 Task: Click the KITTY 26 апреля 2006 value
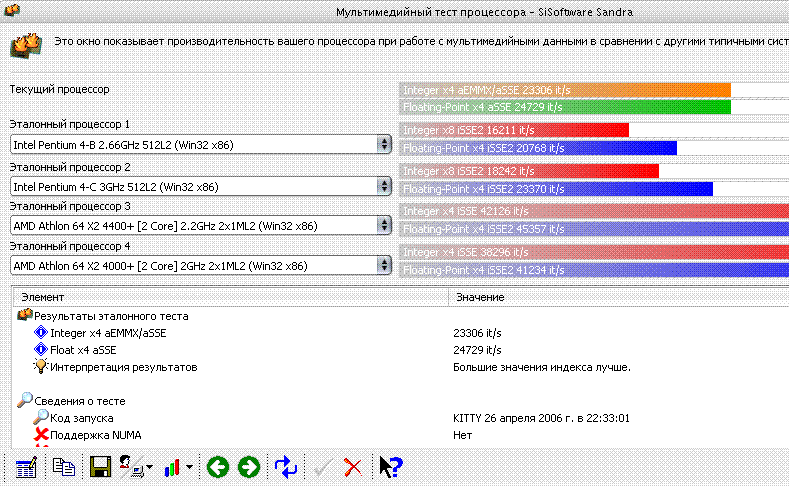click(541, 418)
